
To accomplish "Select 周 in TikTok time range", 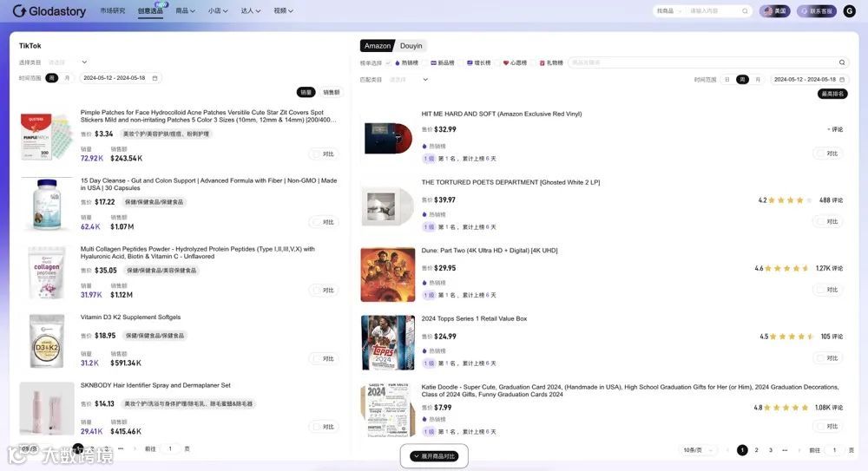I will (51, 78).
